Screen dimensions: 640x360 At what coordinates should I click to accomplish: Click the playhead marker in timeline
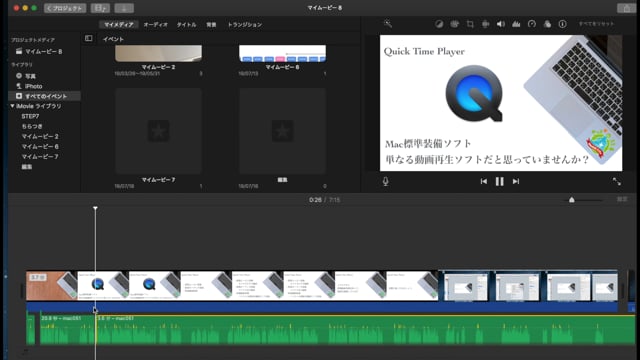(95, 208)
